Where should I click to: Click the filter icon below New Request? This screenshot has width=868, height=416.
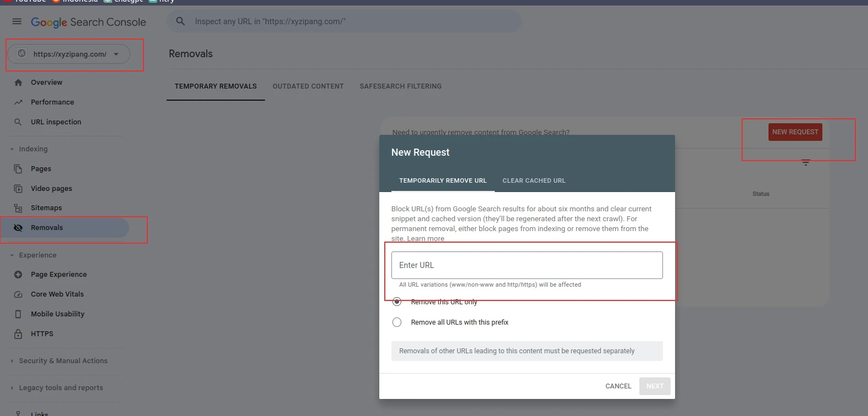pos(805,162)
